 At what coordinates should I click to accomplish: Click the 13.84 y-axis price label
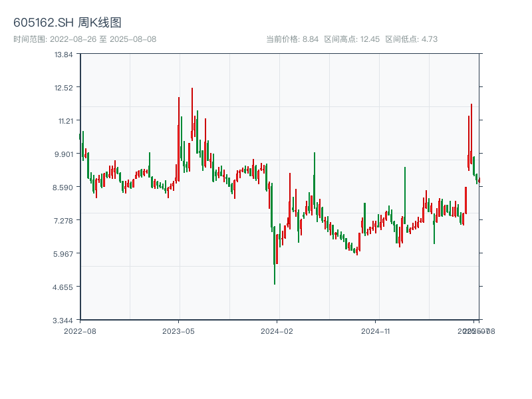(x=64, y=55)
